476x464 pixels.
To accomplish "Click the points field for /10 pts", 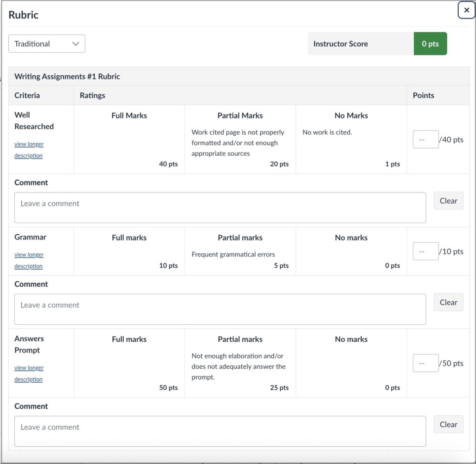I will click(x=425, y=252).
